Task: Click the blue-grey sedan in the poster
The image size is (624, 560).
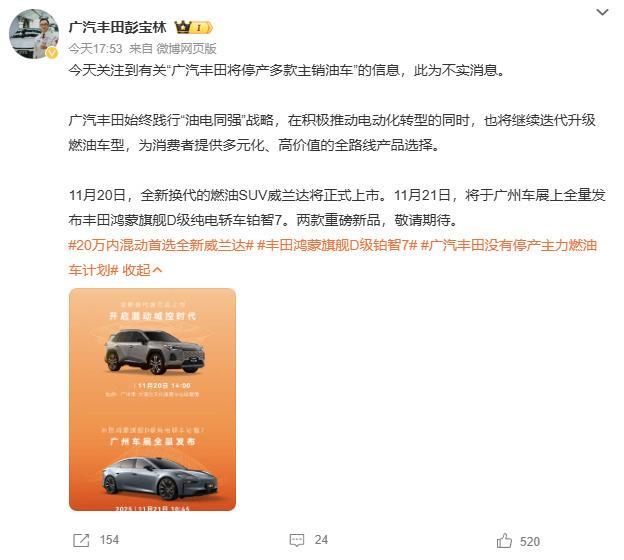Action: click(x=160, y=478)
